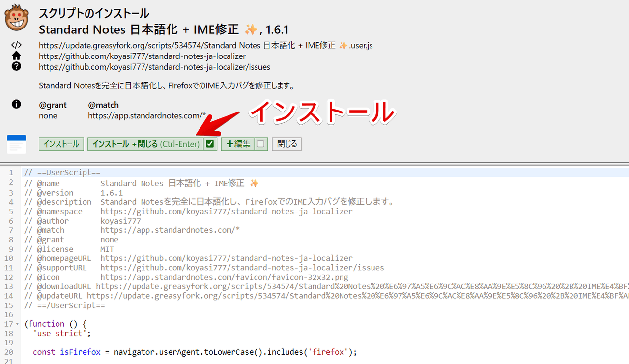
Task: Click the '// ==UserScript==' code line
Action: click(x=62, y=173)
